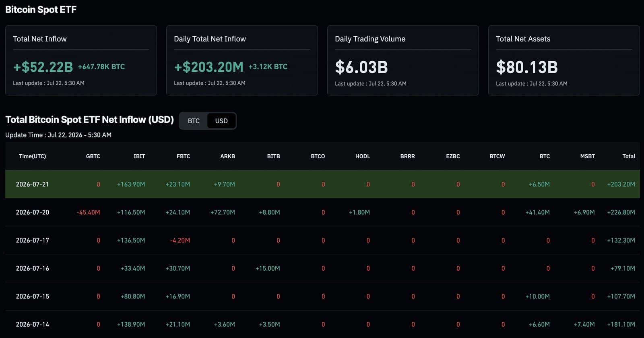Click the +203.20M total in table
The height and width of the screenshot is (338, 644).
pyautogui.click(x=621, y=184)
